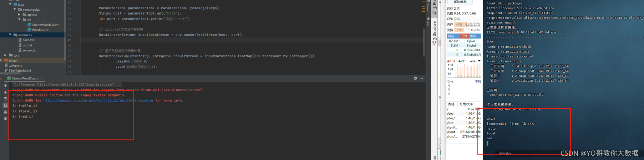The width and height of the screenshot is (644, 160).
Task: Expand the test folder
Action: click(5, 55)
